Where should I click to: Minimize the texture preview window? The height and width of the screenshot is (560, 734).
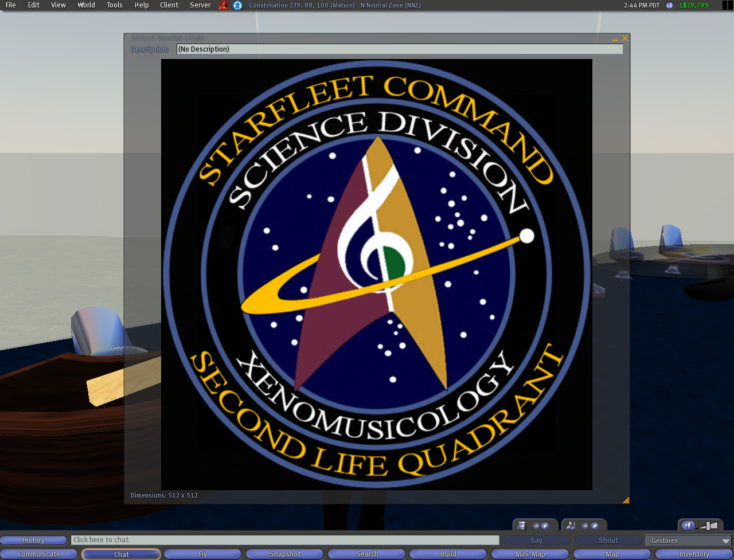(615, 38)
